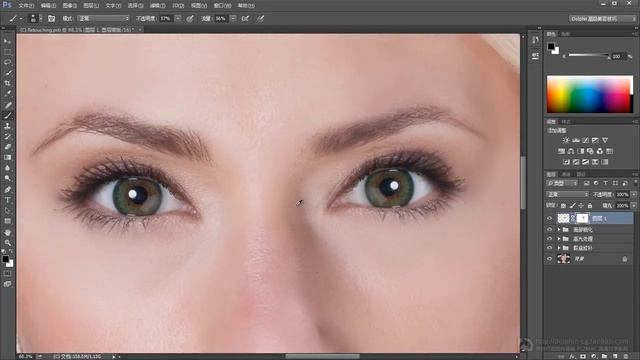Image resolution: width=640 pixels, height=360 pixels.
Task: Select the Pen tool
Action: [7, 190]
